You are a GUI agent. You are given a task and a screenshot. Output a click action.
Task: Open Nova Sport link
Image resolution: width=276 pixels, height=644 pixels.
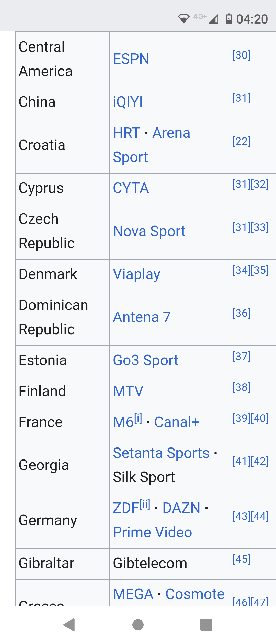click(149, 231)
